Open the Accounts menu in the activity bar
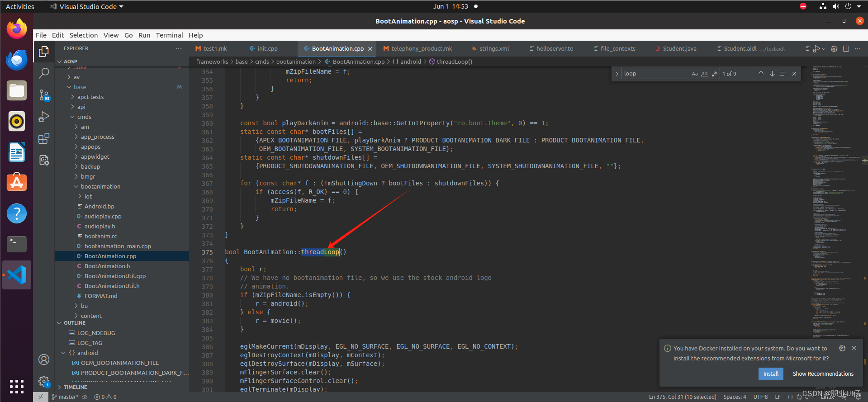Screen dimensions: 868x402 pyautogui.click(x=44, y=359)
